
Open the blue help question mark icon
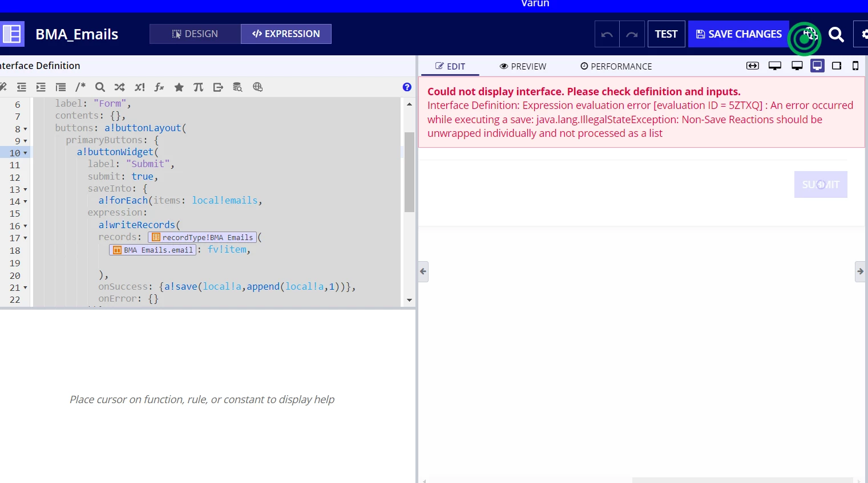[x=407, y=87]
